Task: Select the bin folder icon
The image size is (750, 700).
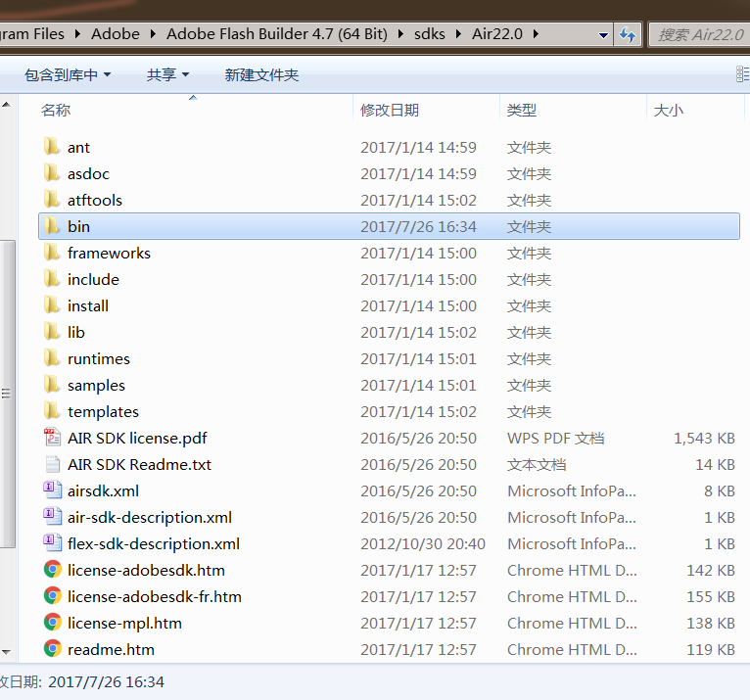Action: (x=52, y=226)
